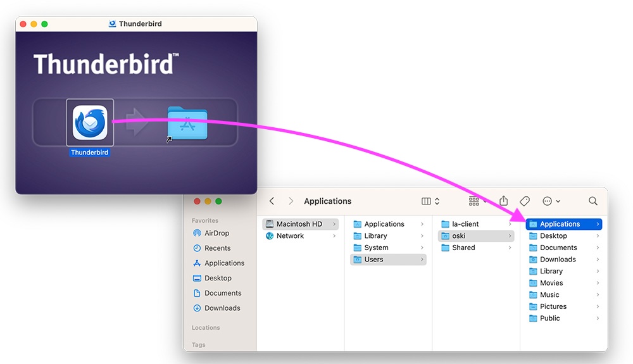633x364 pixels.
Task: Expand oski row chevron
Action: [x=510, y=235]
